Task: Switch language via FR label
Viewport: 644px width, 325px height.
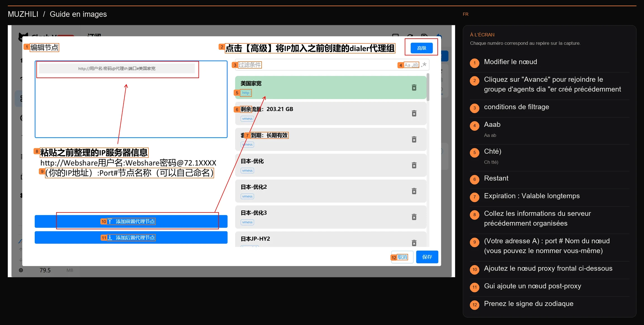Action: tap(465, 14)
